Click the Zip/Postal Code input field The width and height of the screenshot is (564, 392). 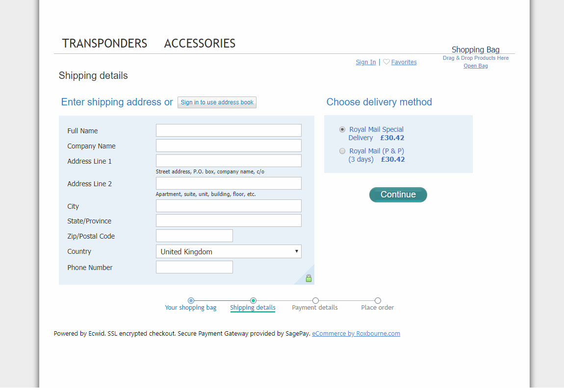coord(194,236)
